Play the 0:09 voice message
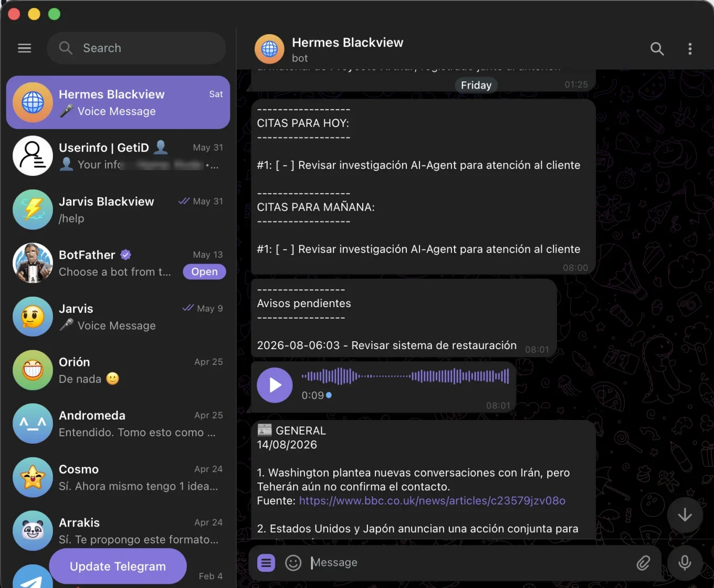The width and height of the screenshot is (714, 588). [275, 385]
